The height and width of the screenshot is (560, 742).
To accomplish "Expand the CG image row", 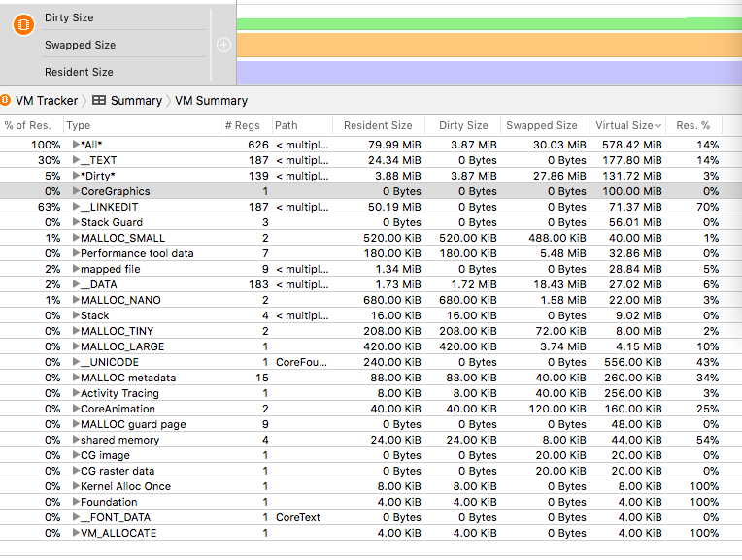I will (76, 455).
